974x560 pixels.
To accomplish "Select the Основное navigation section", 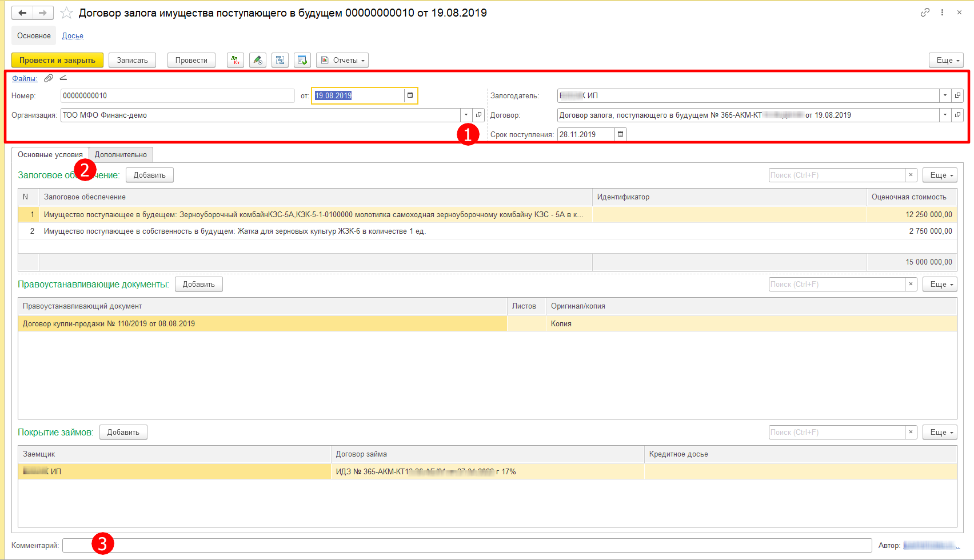I will point(34,35).
